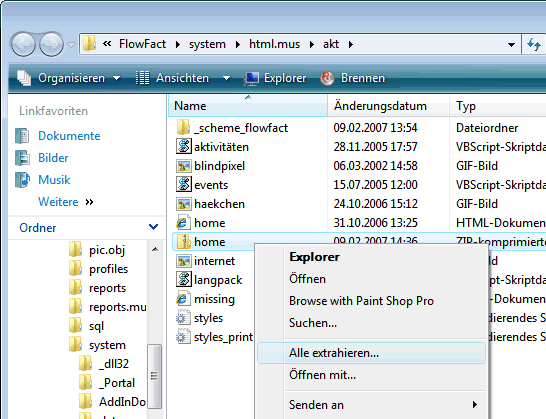
Task: Click akt in the address breadcrumb
Action: click(x=331, y=44)
